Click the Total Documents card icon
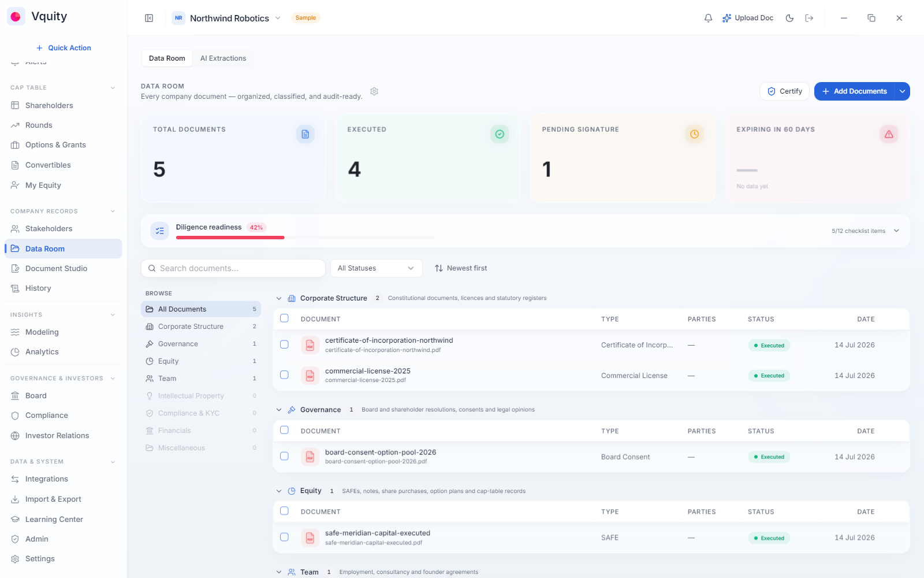The image size is (924, 578). pyautogui.click(x=305, y=134)
